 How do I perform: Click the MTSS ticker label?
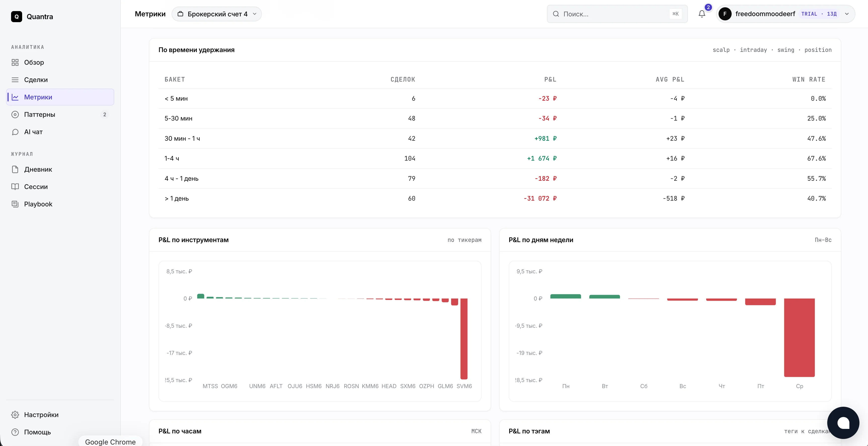tap(210, 386)
